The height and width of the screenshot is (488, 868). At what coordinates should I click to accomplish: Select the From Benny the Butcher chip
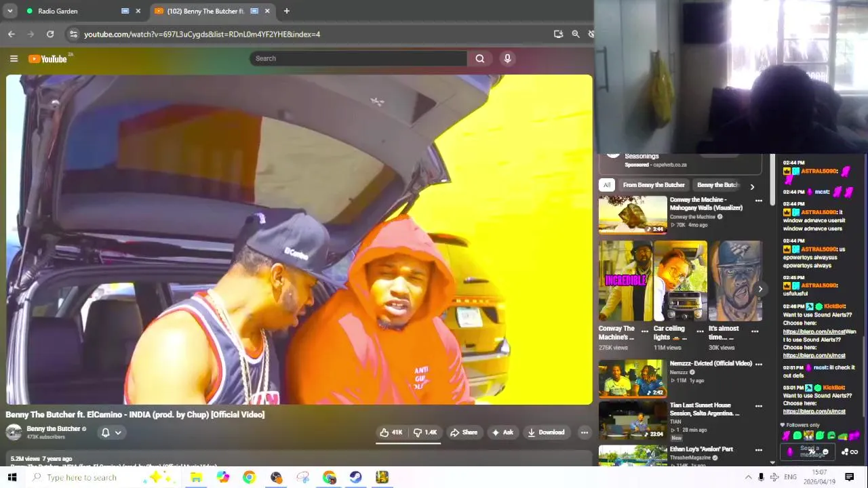[x=654, y=185]
